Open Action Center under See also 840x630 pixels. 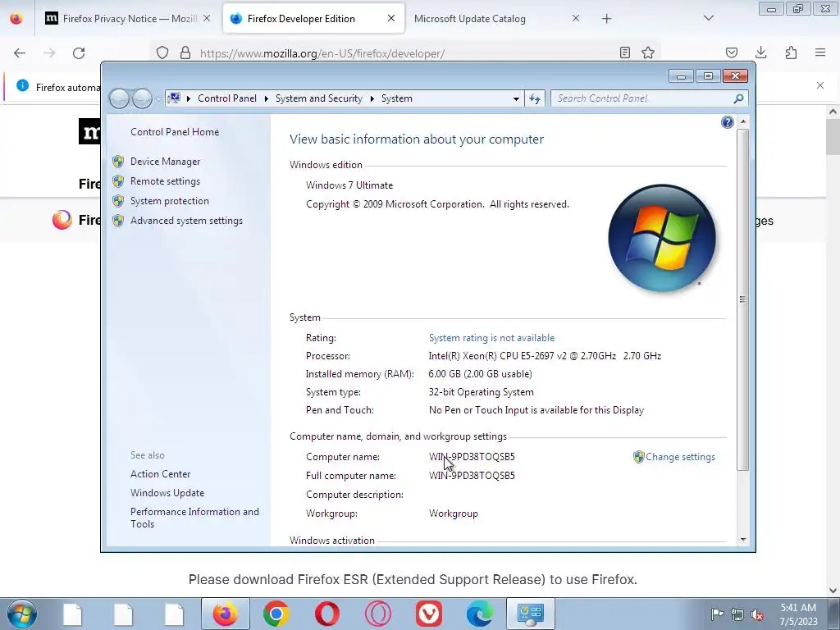[x=160, y=474]
